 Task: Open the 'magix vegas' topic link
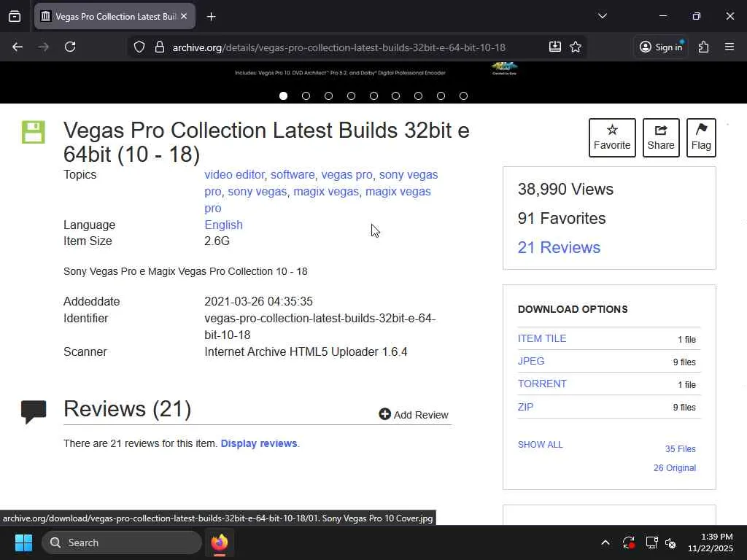click(x=326, y=192)
